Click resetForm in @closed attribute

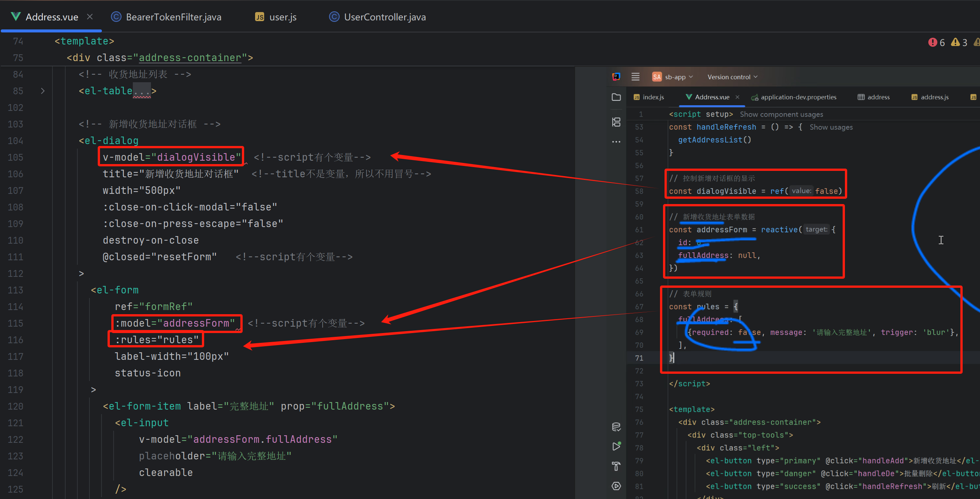coord(184,257)
